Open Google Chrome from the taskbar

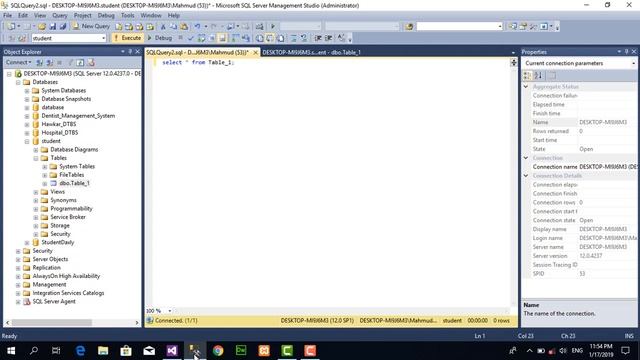pos(218,351)
